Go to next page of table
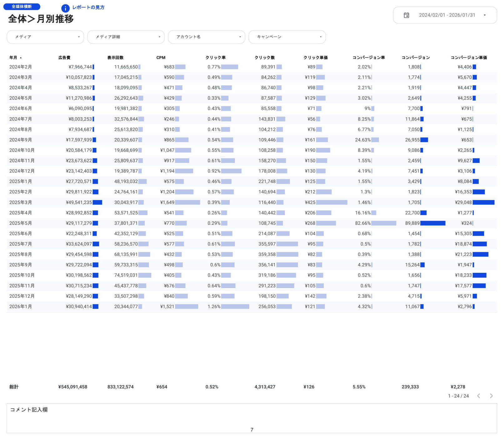This screenshot has height=437, width=504. [x=491, y=396]
